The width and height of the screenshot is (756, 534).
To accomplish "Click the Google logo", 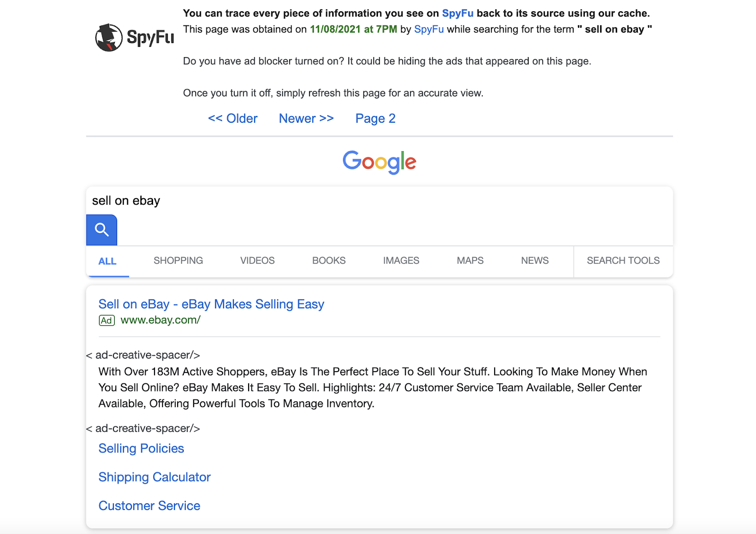I will (379, 162).
